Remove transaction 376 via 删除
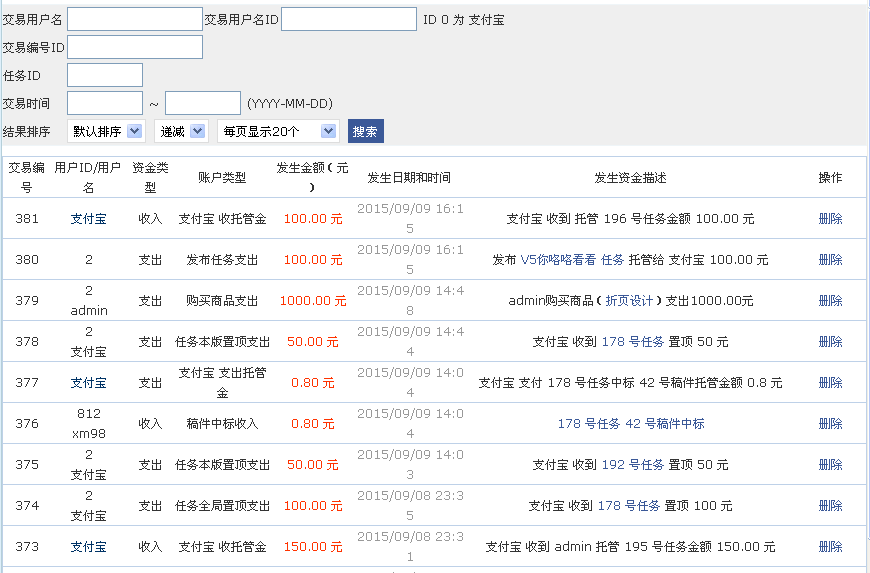Viewport: 870px width, 573px height. coord(830,424)
